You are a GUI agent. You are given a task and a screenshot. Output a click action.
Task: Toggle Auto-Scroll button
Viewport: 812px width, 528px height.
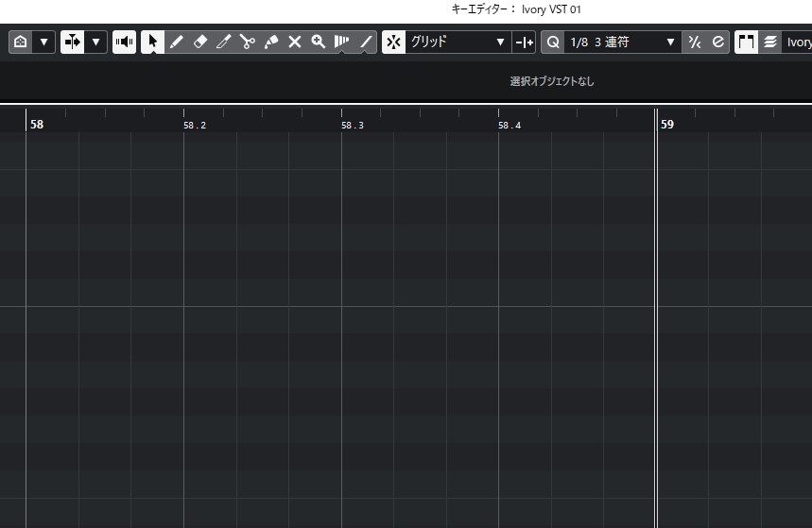coord(73,43)
